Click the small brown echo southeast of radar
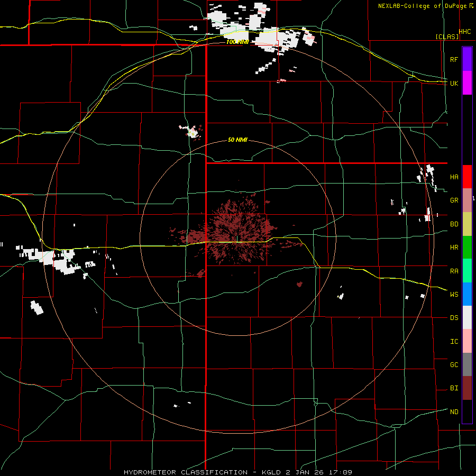The image size is (476, 476). point(300,284)
